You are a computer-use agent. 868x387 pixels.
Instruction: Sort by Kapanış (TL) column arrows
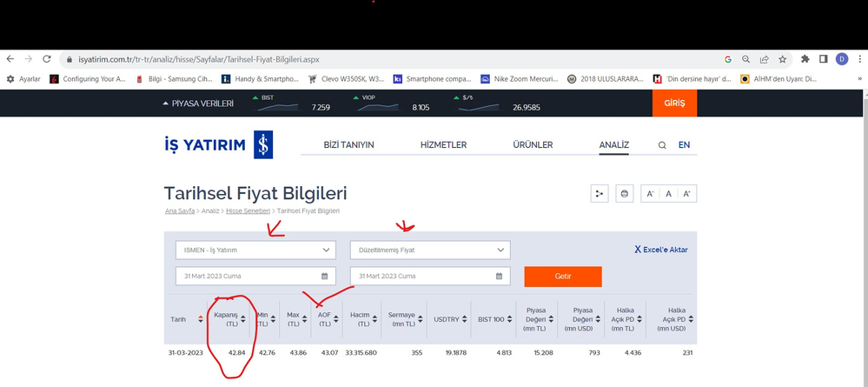point(243,319)
